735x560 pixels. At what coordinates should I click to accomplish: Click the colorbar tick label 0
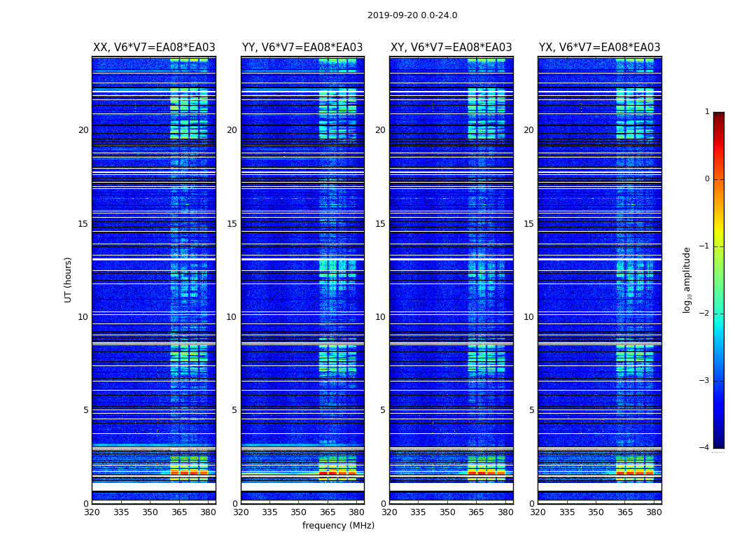(706, 179)
